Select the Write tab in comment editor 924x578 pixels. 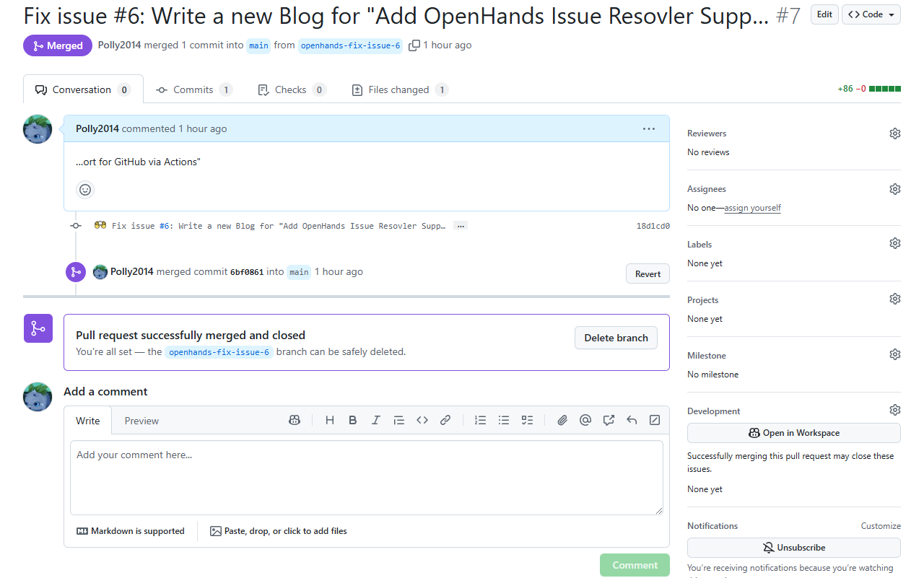(x=88, y=421)
